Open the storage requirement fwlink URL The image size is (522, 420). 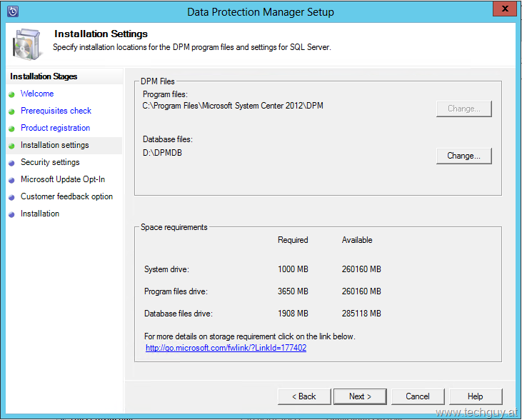[226, 348]
